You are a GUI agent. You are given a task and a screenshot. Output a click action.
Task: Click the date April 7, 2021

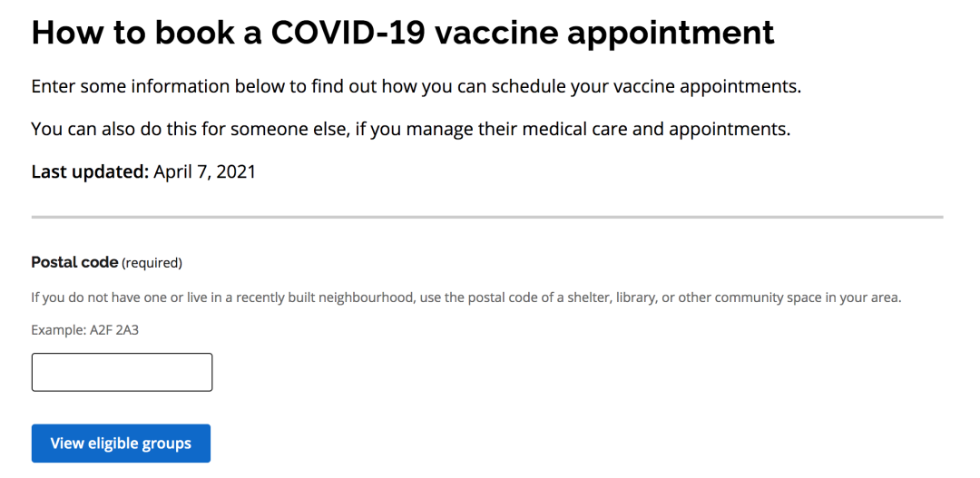204,171
